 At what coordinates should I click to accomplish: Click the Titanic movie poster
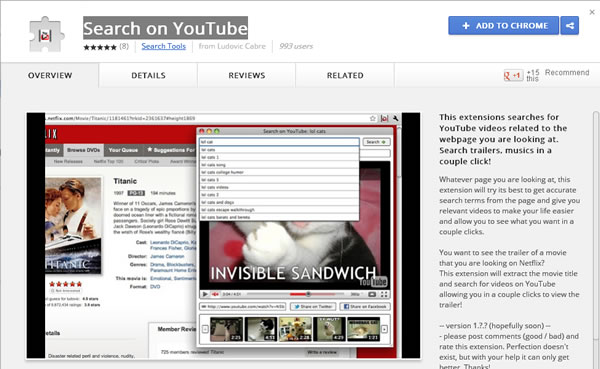(x=73, y=225)
